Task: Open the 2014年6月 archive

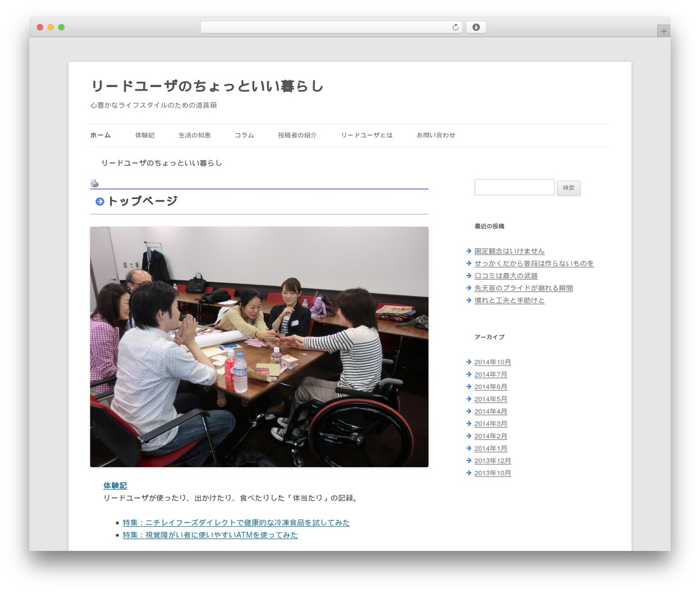Action: point(491,387)
